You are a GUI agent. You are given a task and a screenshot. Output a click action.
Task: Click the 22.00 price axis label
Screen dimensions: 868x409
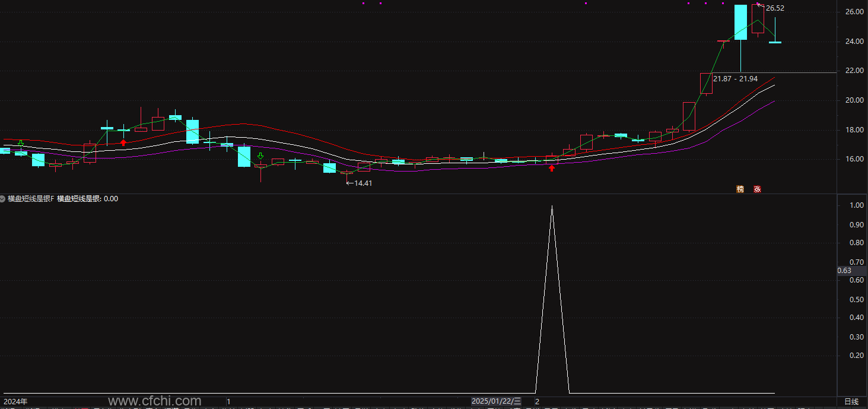click(x=854, y=71)
